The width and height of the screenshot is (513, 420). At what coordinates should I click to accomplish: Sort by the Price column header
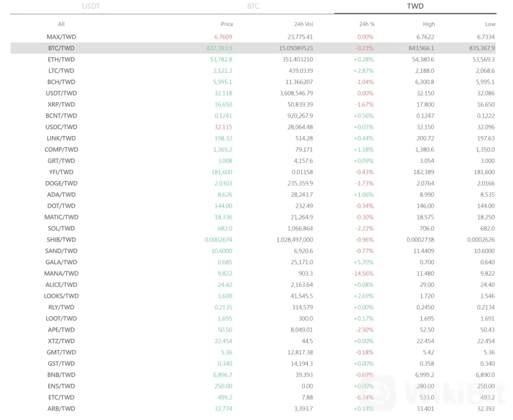click(227, 24)
